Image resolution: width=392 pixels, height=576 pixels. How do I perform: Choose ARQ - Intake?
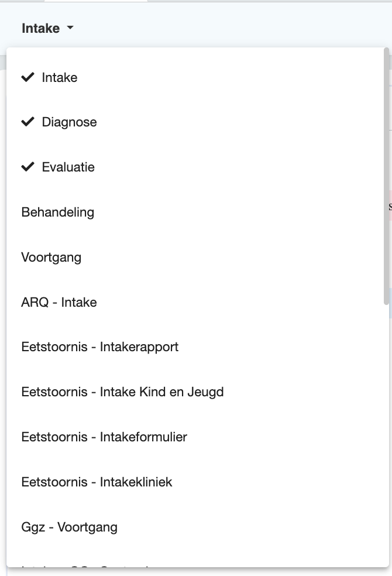(x=59, y=302)
